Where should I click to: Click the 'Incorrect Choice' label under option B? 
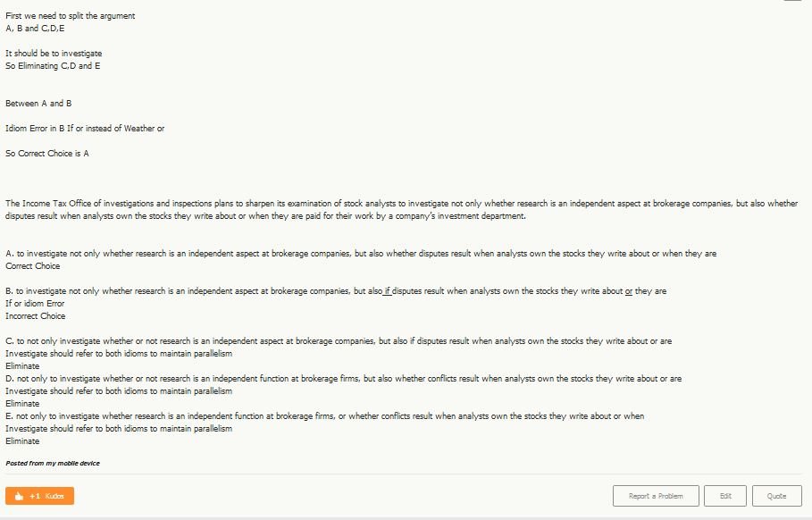point(36,316)
